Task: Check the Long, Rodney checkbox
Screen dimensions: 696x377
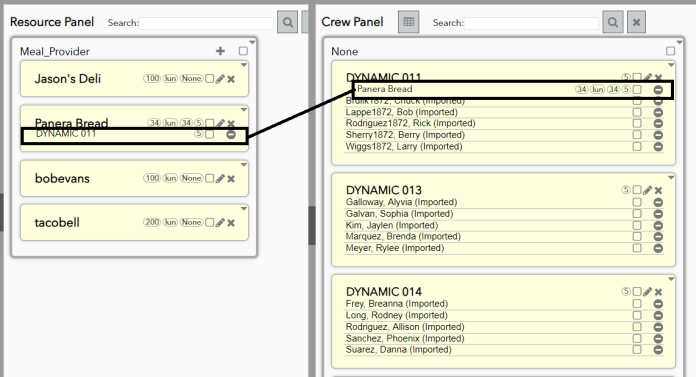Action: tap(637, 315)
